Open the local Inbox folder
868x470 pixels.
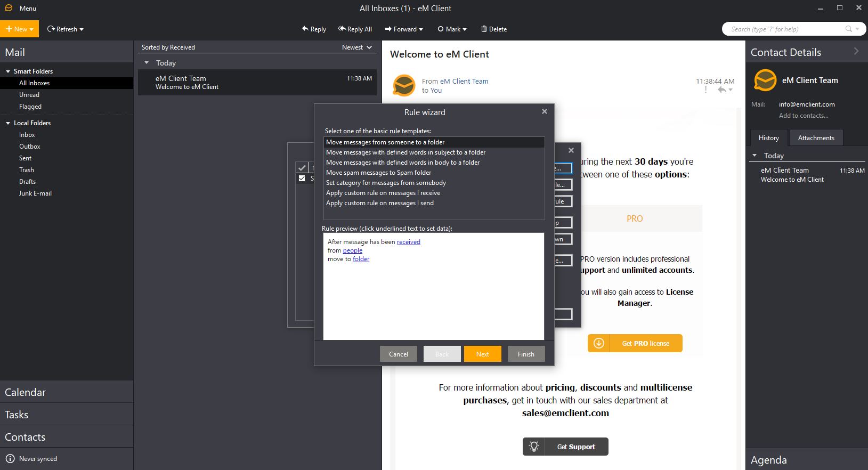[x=67, y=135]
